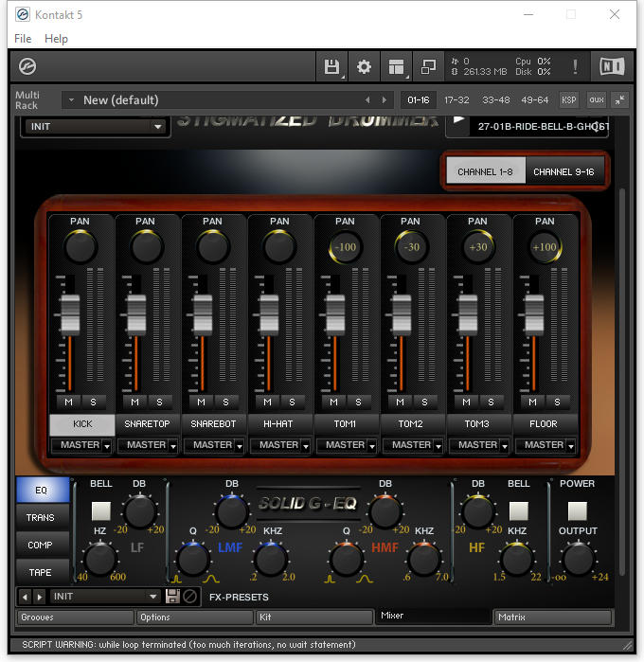Open the Save disk icon menu
This screenshot has width=644, height=662.
(x=331, y=66)
